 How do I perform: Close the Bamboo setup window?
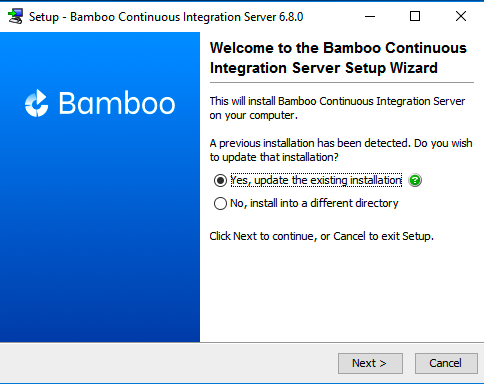click(x=461, y=16)
